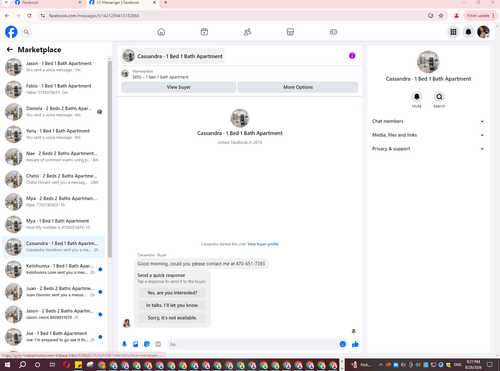Send quick reply Yes, are you interested?

click(x=172, y=293)
